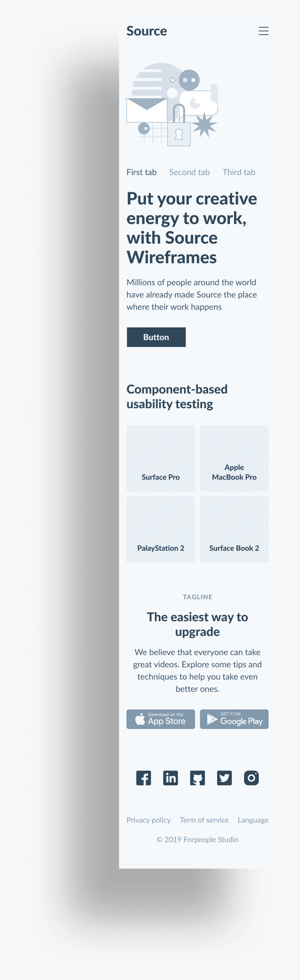This screenshot has width=300, height=980.
Task: Open the Term of service link
Action: pyautogui.click(x=204, y=820)
